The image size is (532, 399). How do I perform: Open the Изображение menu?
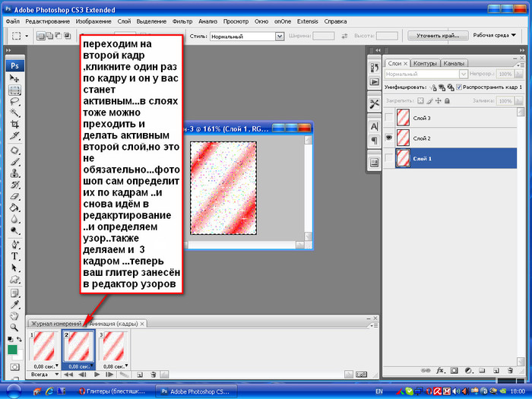click(x=93, y=21)
